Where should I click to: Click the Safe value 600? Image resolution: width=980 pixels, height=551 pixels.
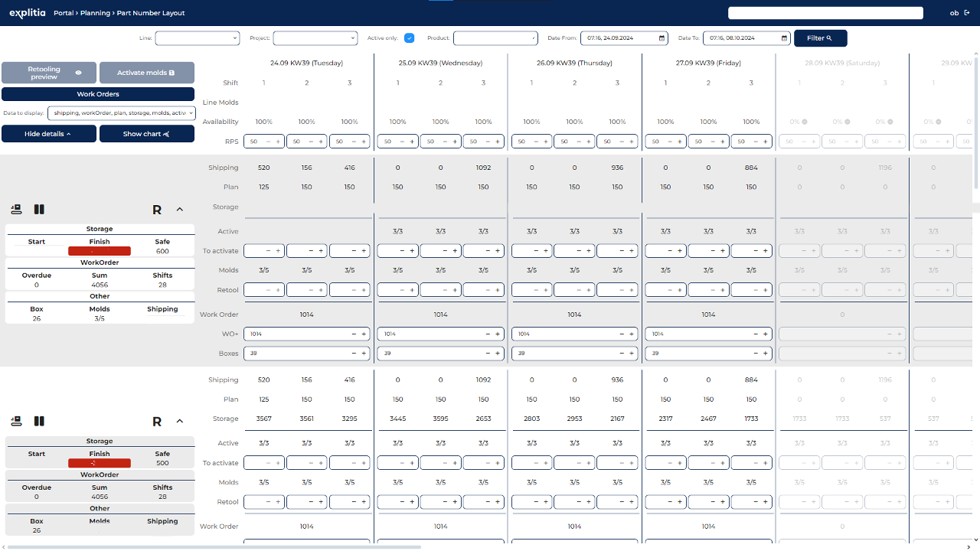162,251
